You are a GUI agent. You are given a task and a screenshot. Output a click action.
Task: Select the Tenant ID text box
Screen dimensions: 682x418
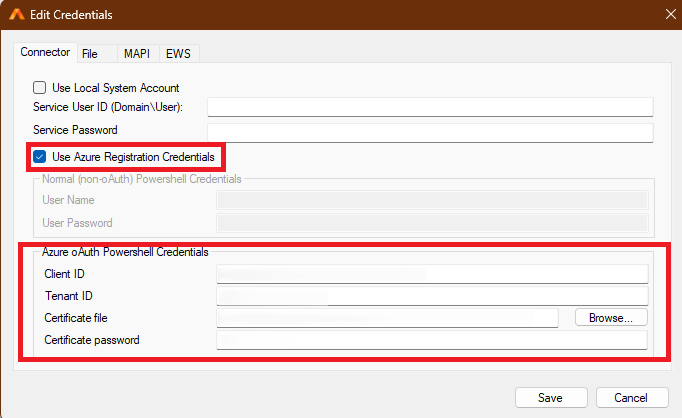point(432,296)
